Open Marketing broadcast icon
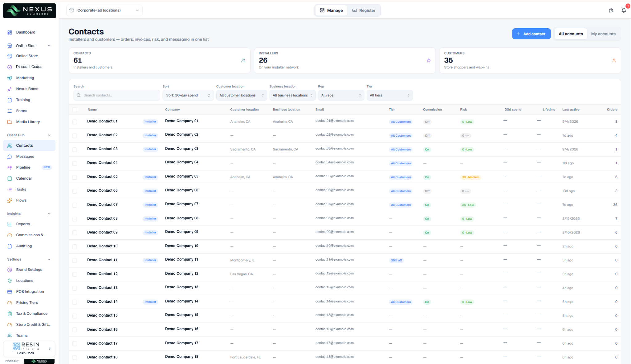The width and height of the screenshot is (631, 364). [x=10, y=78]
